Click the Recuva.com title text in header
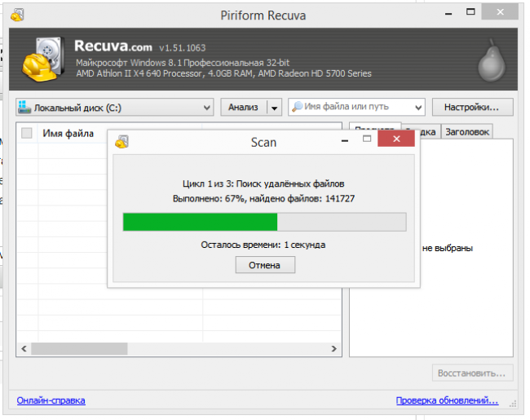This screenshot has width=530, height=420. [x=113, y=46]
